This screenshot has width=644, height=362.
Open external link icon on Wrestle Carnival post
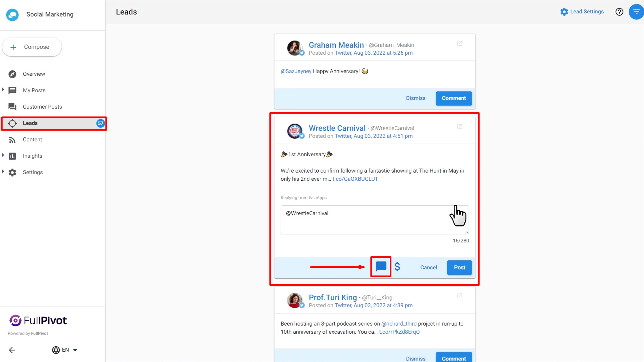[459, 127]
